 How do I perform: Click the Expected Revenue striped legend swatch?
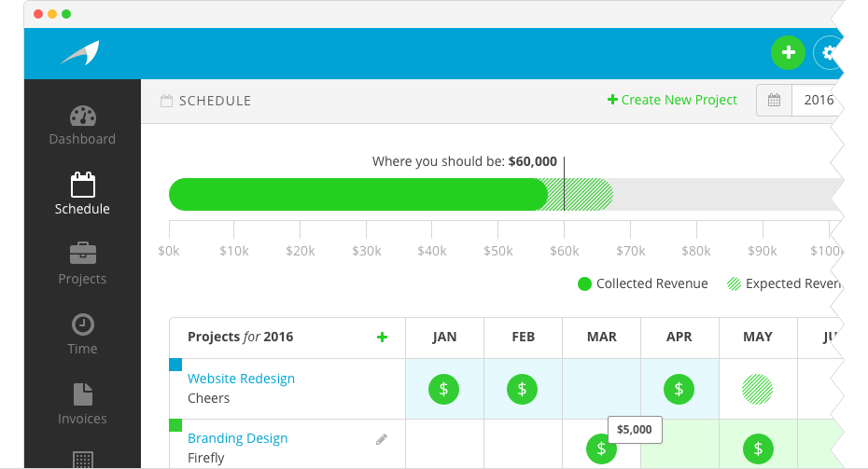[x=734, y=284]
